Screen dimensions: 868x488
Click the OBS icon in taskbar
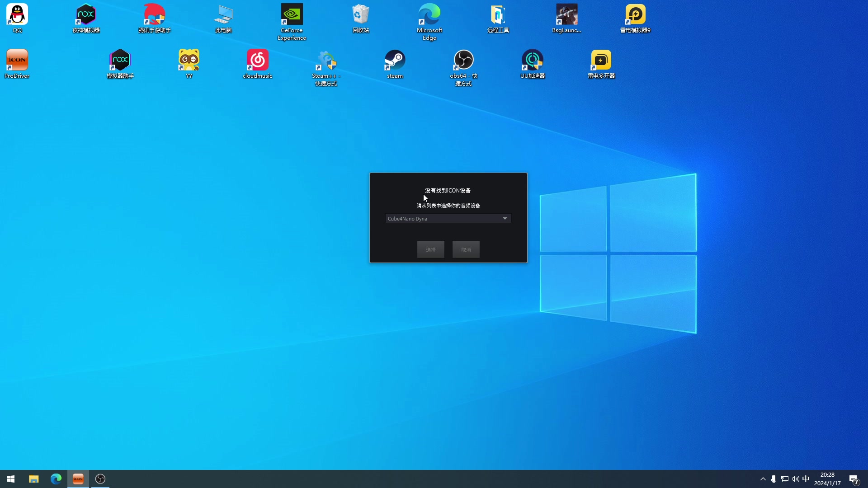click(100, 479)
